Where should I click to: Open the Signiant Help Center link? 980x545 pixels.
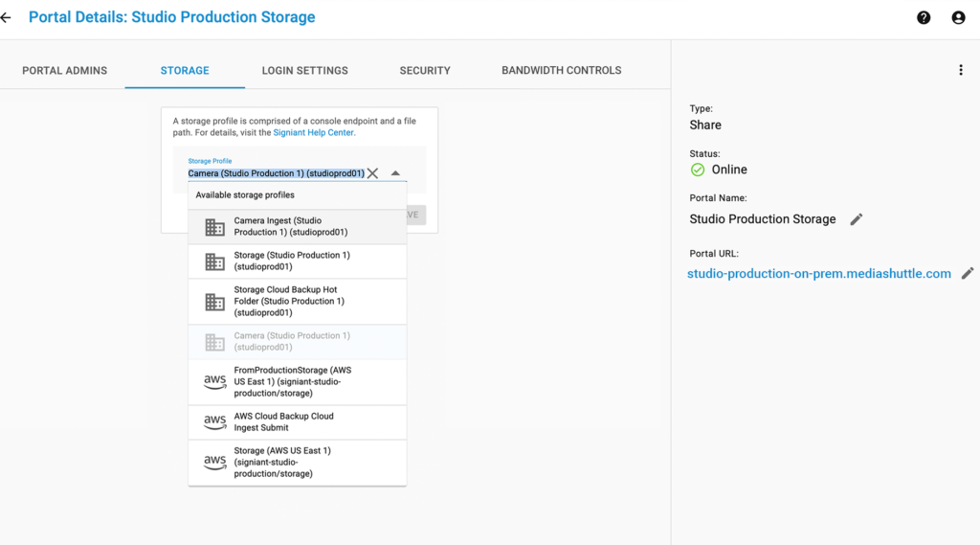(314, 133)
